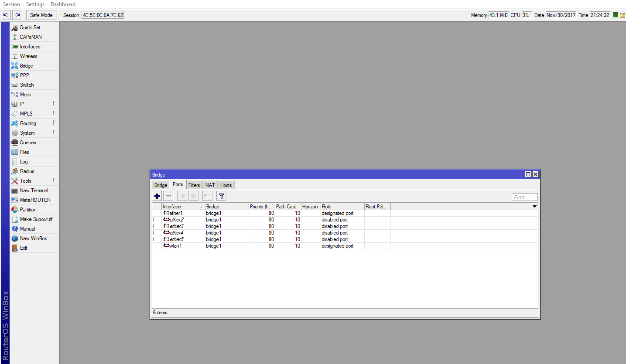626x364 pixels.
Task: Switch to the Hosts tab
Action: click(x=226, y=185)
